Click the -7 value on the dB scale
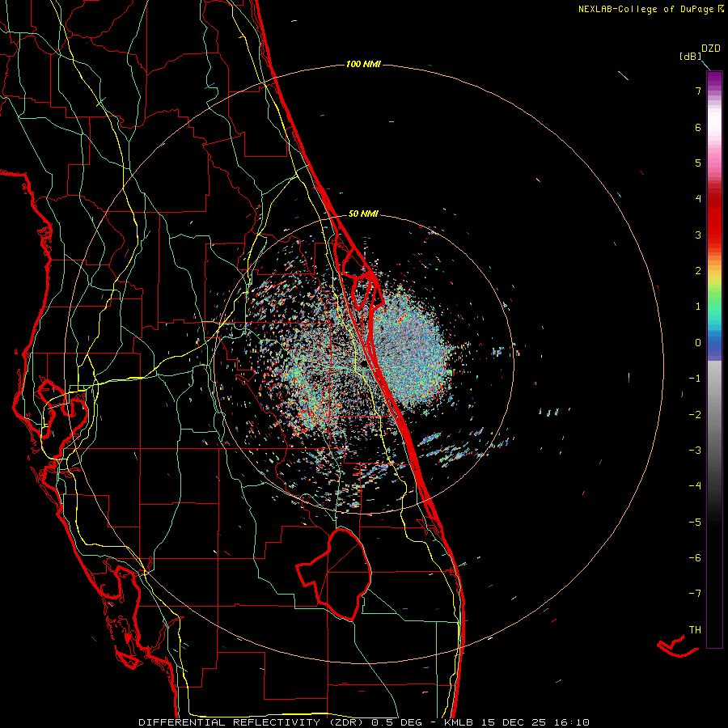Screen dimensions: 728x728 pos(695,594)
